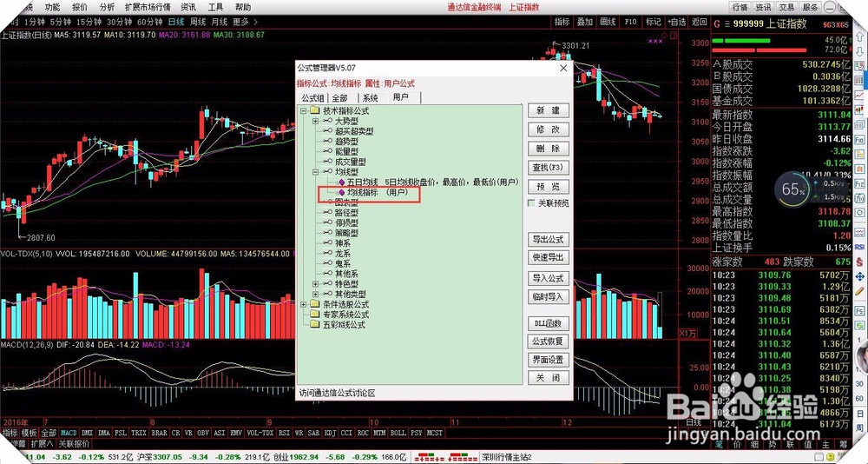Click the X1万 volume scale label
The height and width of the screenshot is (464, 868).
pyautogui.click(x=688, y=333)
